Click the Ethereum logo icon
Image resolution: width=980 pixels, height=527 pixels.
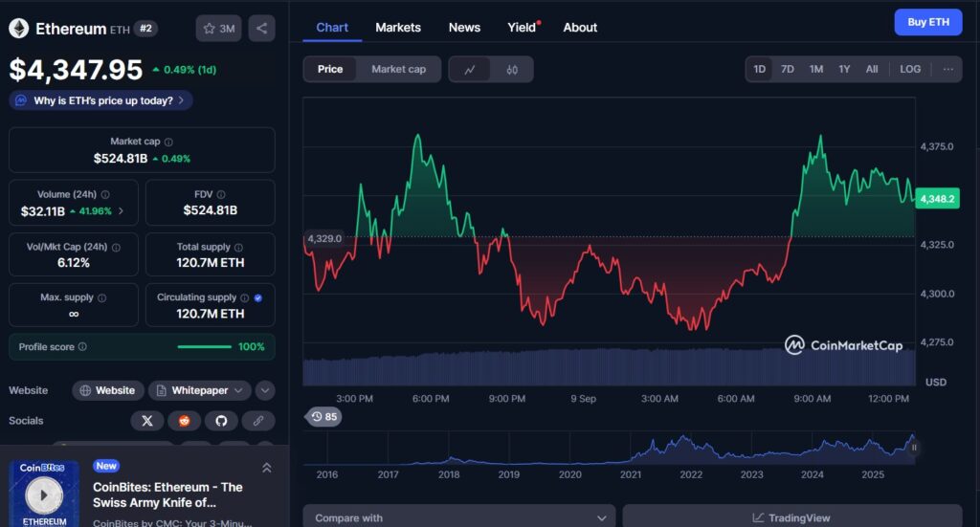click(19, 28)
